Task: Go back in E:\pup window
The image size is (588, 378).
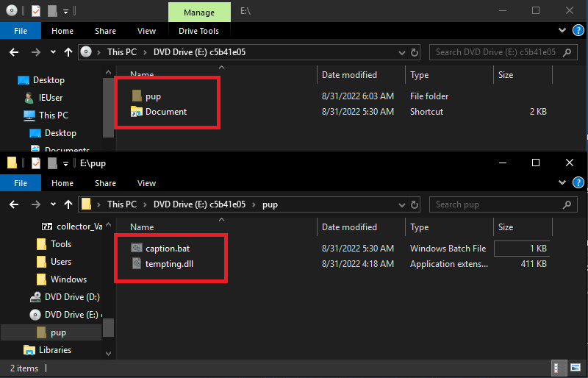Action: 14,204
